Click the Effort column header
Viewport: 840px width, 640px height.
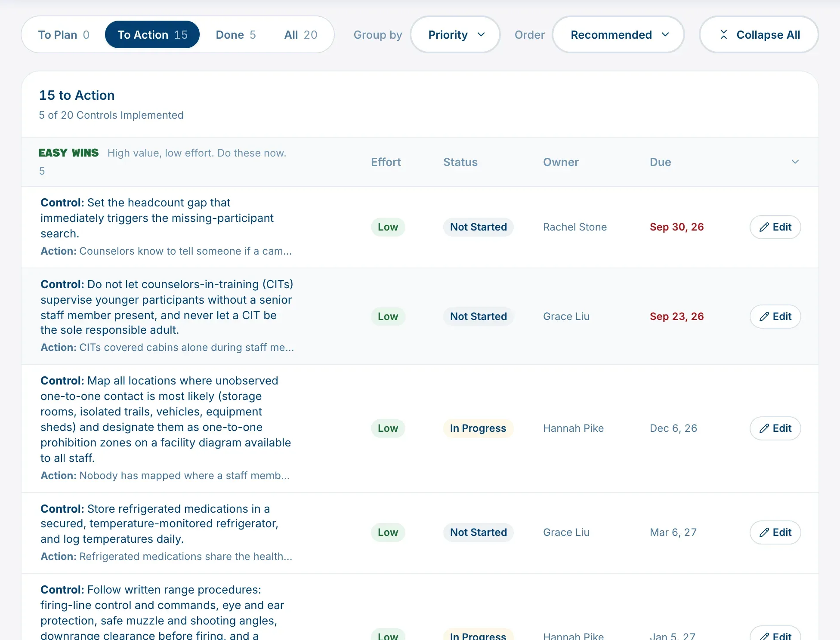(386, 162)
